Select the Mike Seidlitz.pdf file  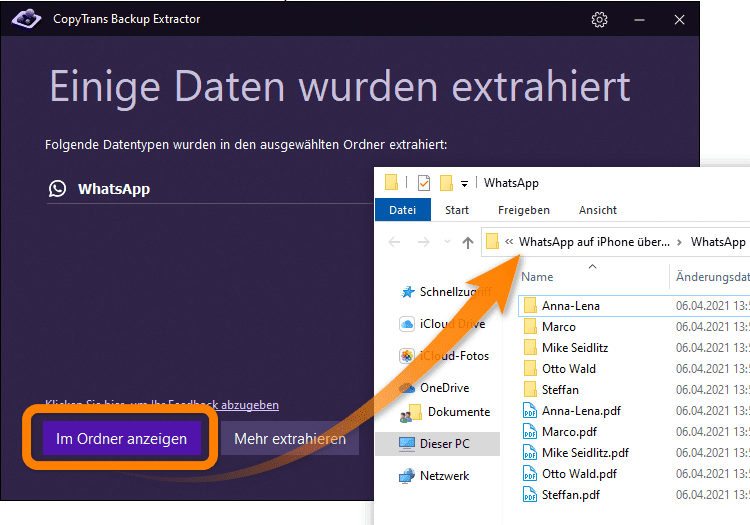point(585,453)
